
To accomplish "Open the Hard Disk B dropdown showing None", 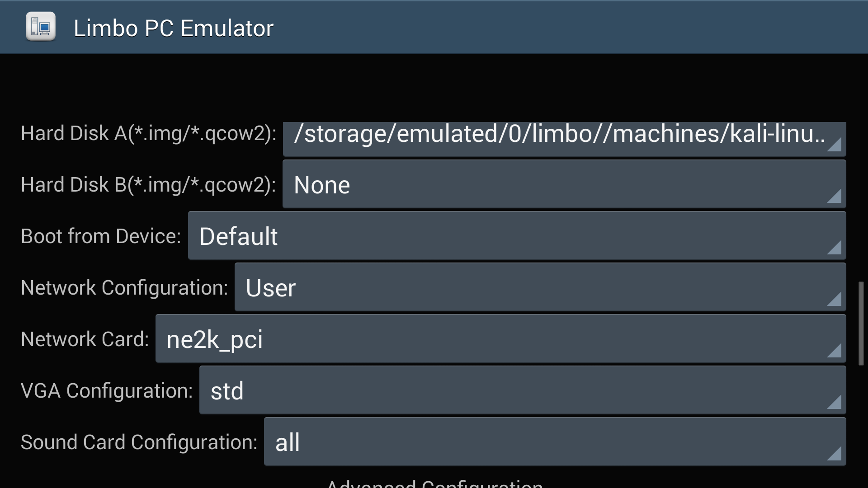I will 561,184.
